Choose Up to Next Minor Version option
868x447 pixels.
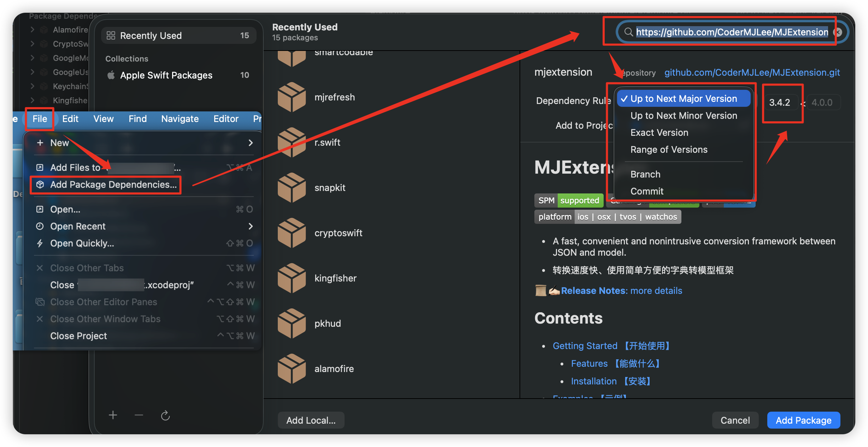(x=684, y=116)
